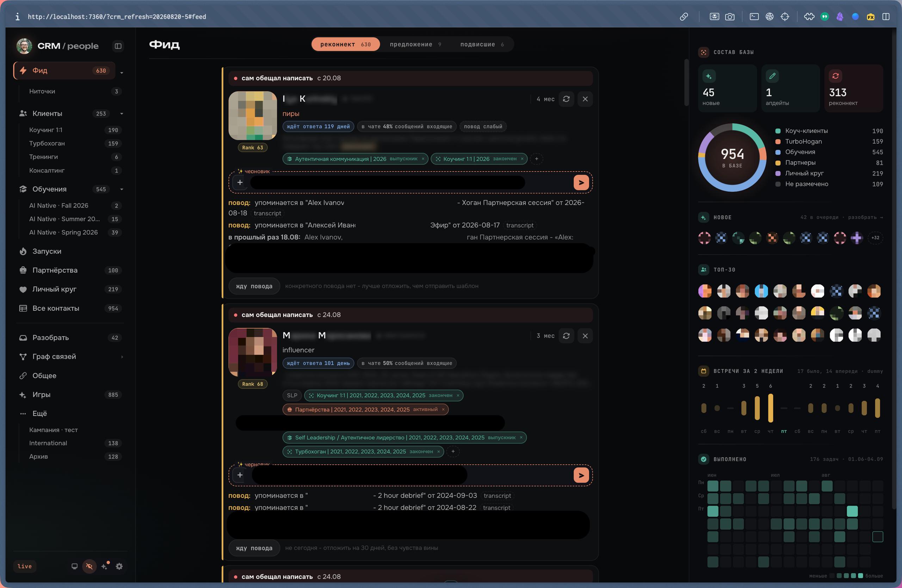
Task: Switch to the подвисшие tab
Action: click(482, 44)
